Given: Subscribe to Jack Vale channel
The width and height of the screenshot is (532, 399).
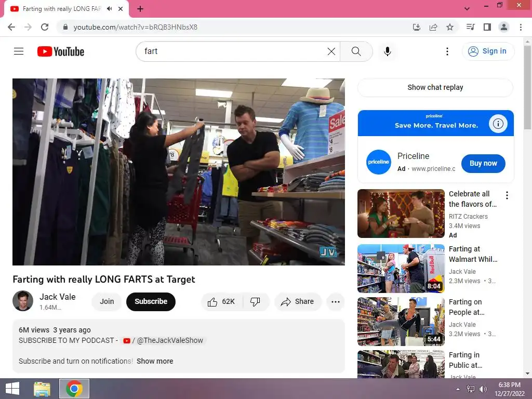Looking at the screenshot, I should (x=151, y=301).
